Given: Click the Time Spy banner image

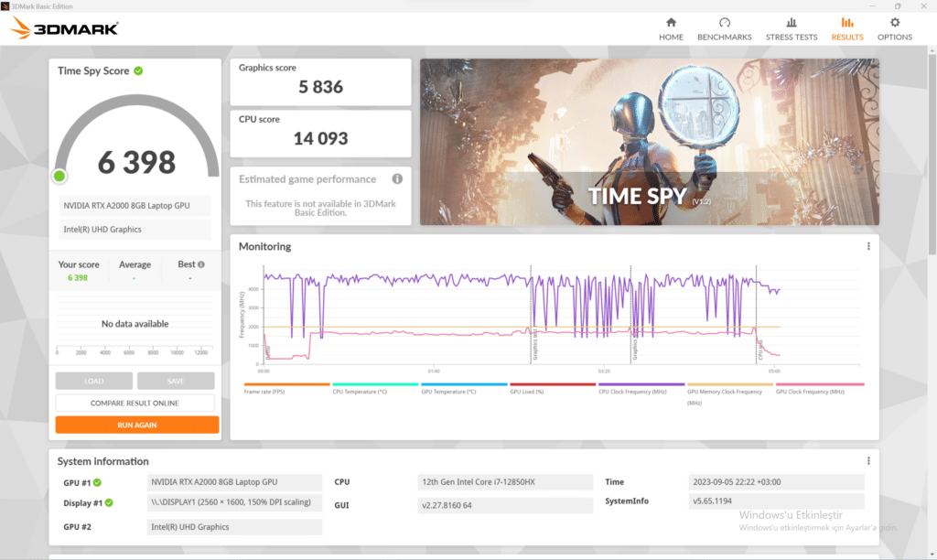Looking at the screenshot, I should [x=649, y=142].
